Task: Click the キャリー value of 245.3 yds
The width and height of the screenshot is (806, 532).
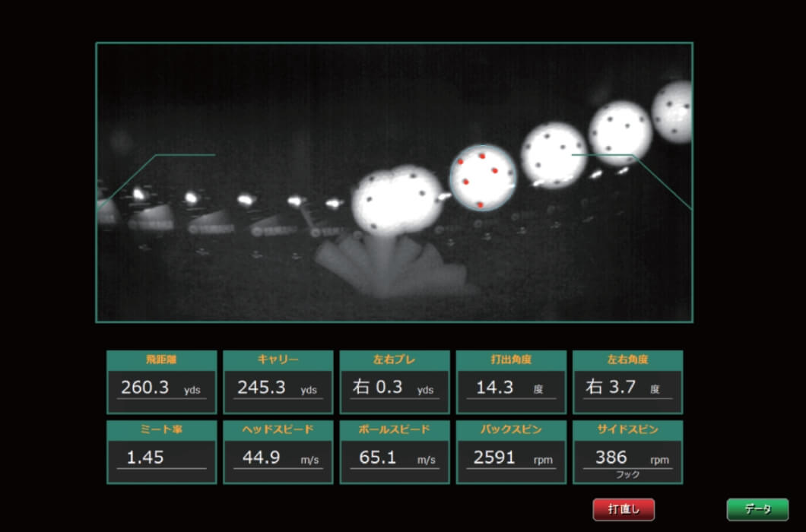Action: click(x=278, y=388)
